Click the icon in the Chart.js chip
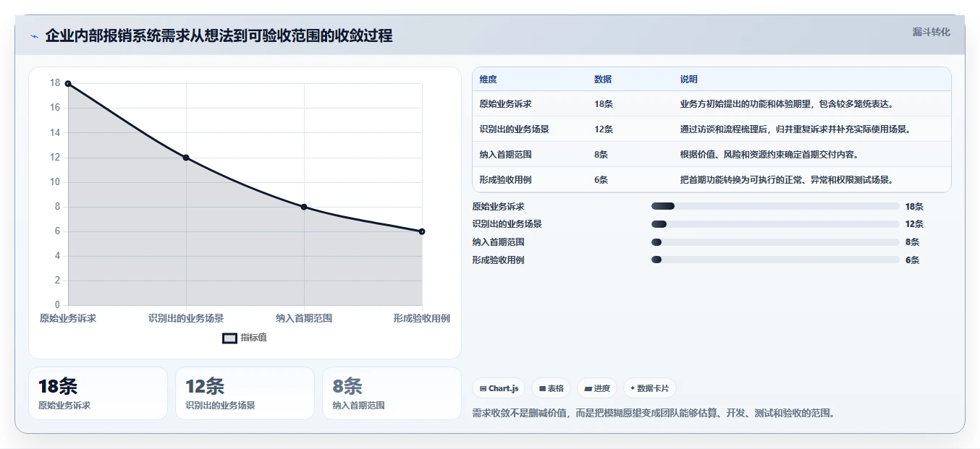 point(483,389)
